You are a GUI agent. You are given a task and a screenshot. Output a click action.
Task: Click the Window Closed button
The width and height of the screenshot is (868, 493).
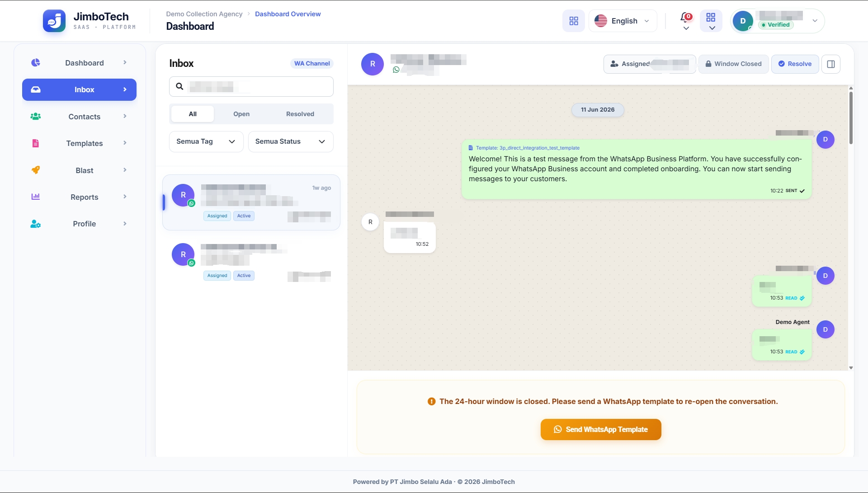point(734,64)
